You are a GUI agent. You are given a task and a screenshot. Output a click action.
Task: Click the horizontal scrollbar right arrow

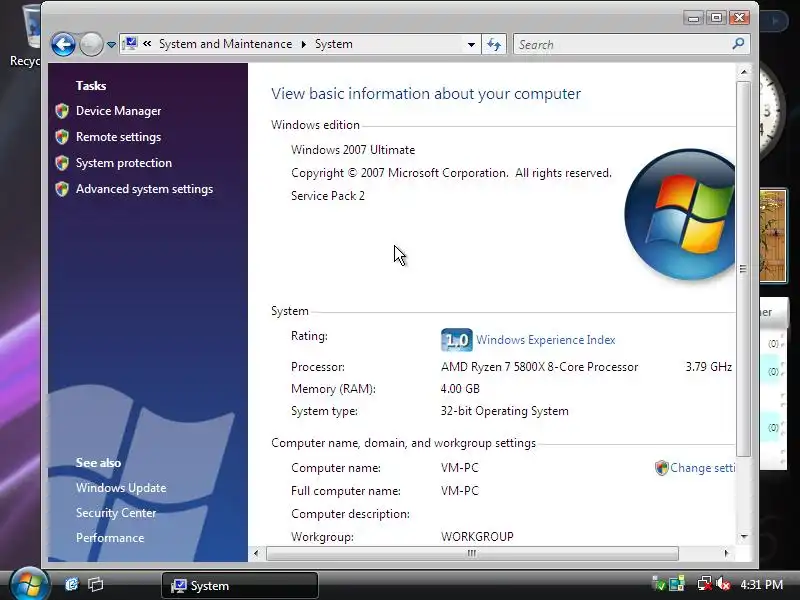point(727,553)
